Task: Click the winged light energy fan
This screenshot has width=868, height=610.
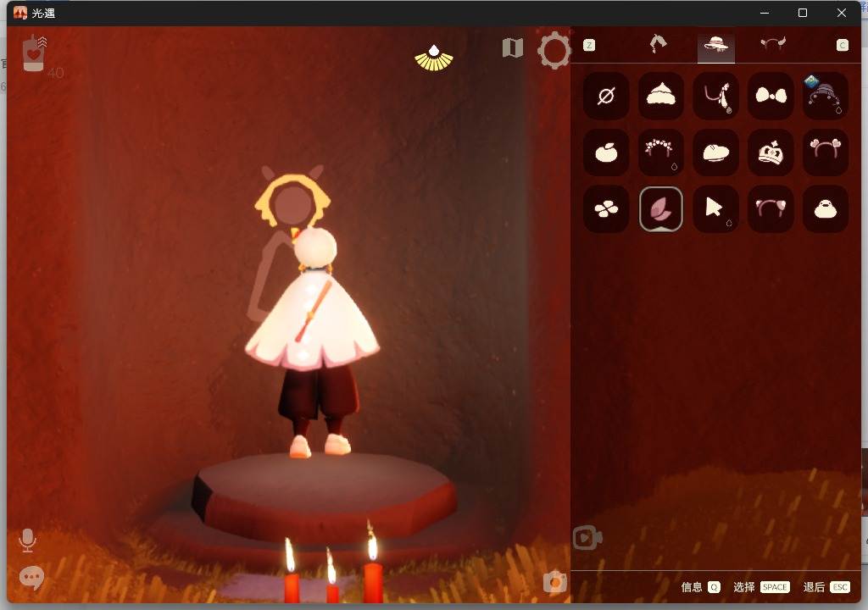Action: tap(434, 58)
